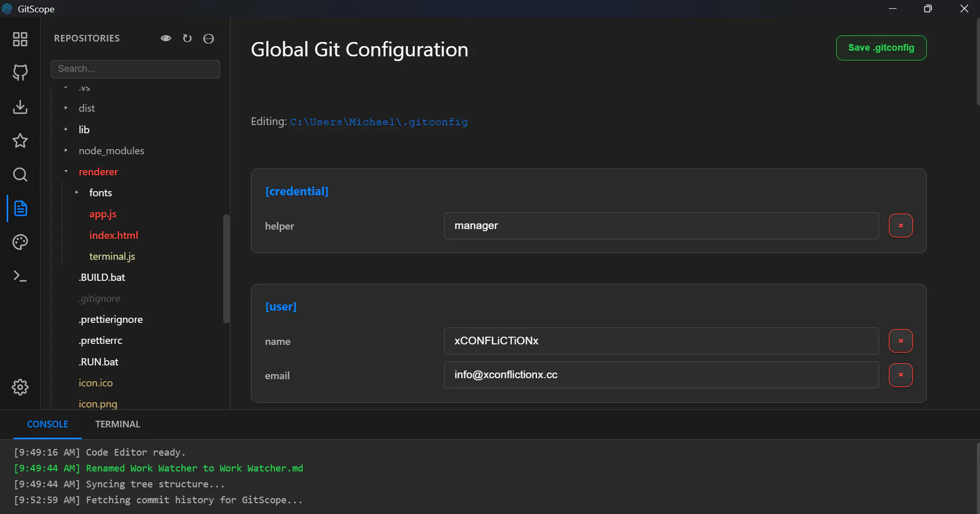
Task: Select app.js in the file tree
Action: pyautogui.click(x=103, y=214)
